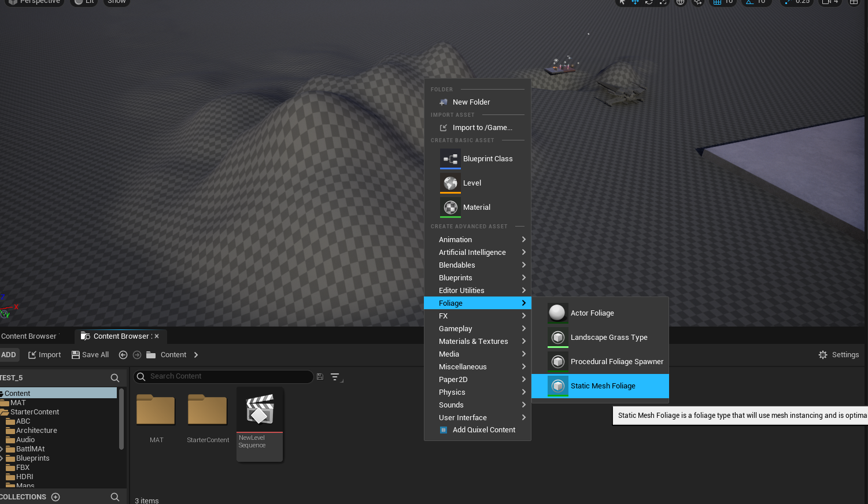This screenshot has width=868, height=504.
Task: Create a Landscape Grass Type asset
Action: pos(600,337)
